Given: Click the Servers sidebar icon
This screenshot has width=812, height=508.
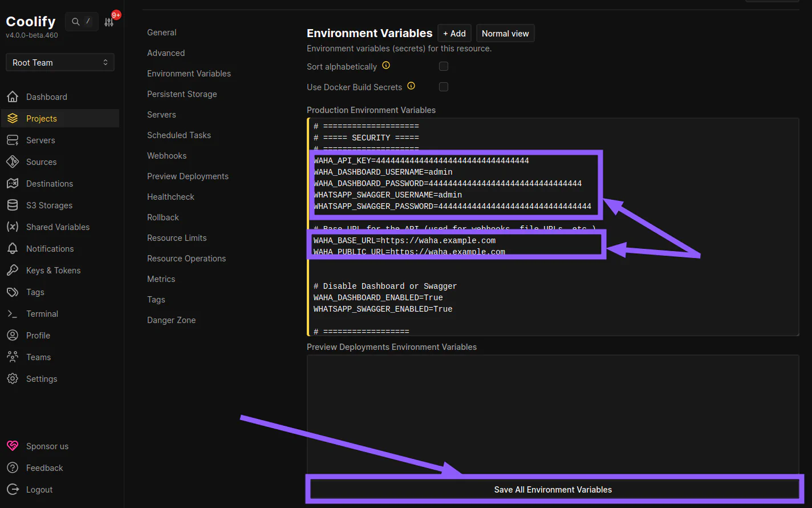Looking at the screenshot, I should tap(12, 140).
